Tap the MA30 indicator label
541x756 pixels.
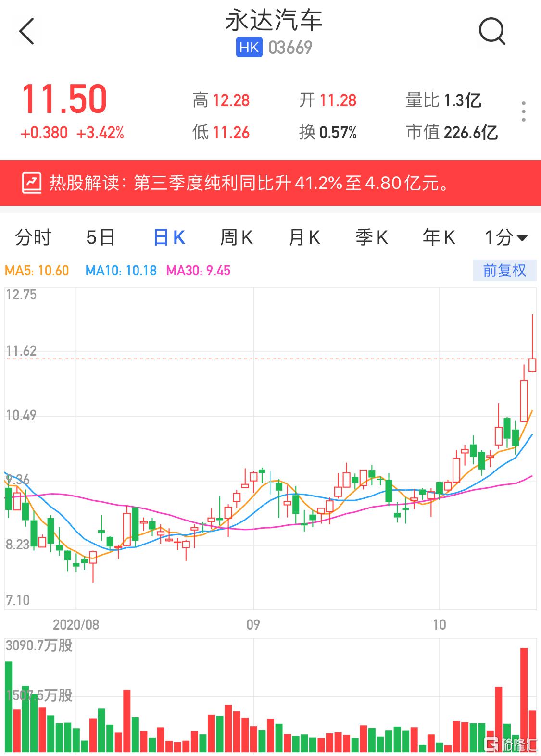pos(198,271)
